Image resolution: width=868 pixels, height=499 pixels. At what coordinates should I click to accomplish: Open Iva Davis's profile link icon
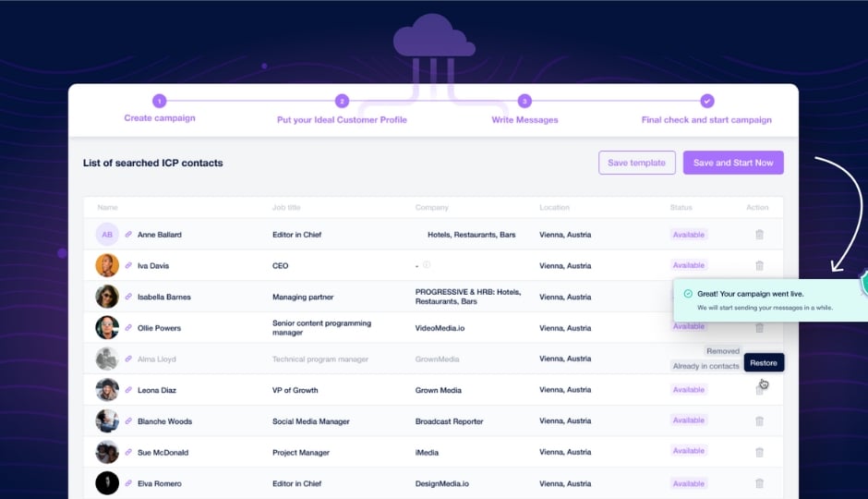pos(128,265)
